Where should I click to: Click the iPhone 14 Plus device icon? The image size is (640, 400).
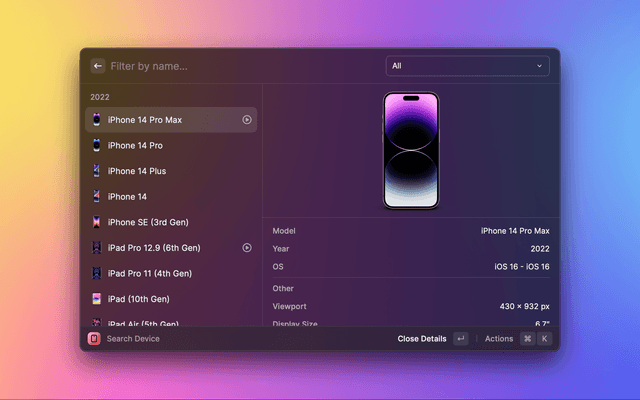click(96, 171)
